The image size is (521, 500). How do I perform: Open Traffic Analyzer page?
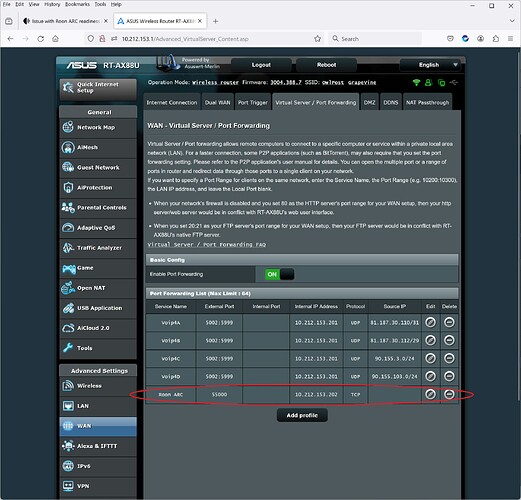(x=98, y=248)
